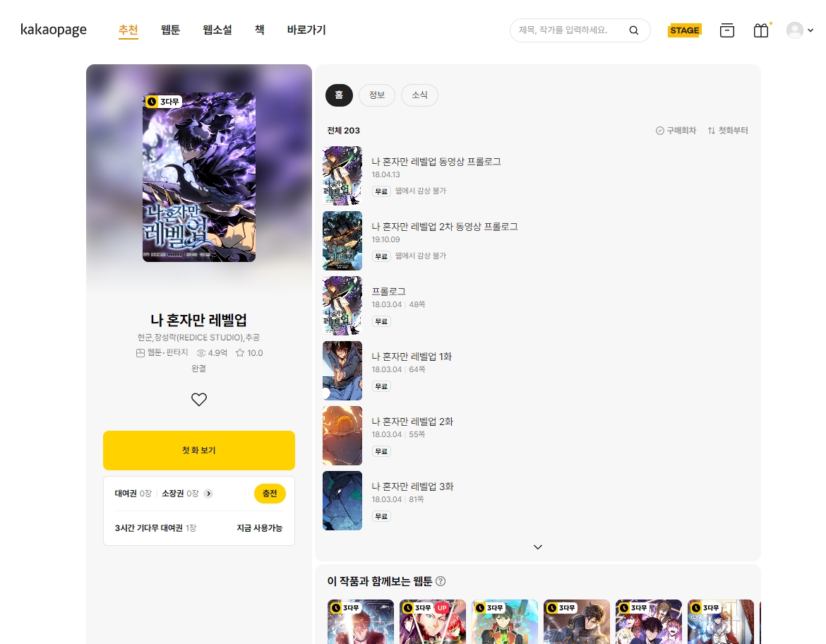The width and height of the screenshot is (826, 644).
Task: Click the 대여권 0장 text
Action: 133,494
